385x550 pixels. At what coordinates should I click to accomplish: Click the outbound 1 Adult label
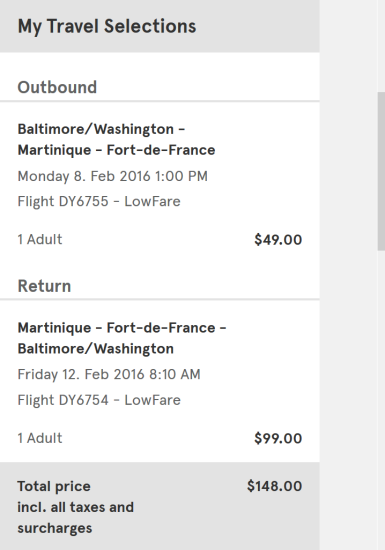tap(40, 239)
